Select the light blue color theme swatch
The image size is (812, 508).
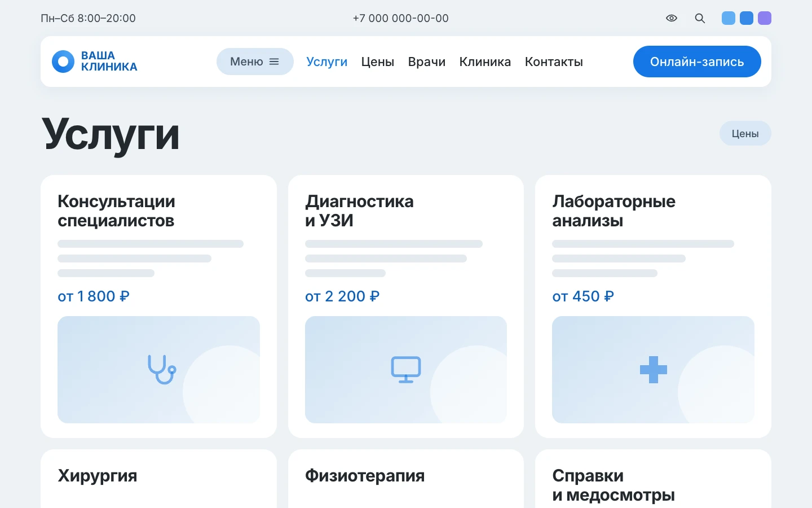[x=729, y=18]
